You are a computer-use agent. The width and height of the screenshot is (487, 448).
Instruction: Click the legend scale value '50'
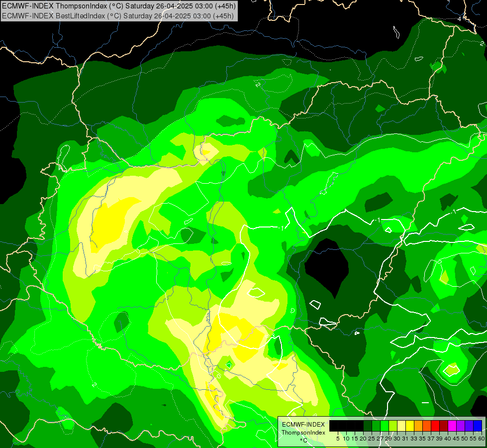click(x=465, y=439)
